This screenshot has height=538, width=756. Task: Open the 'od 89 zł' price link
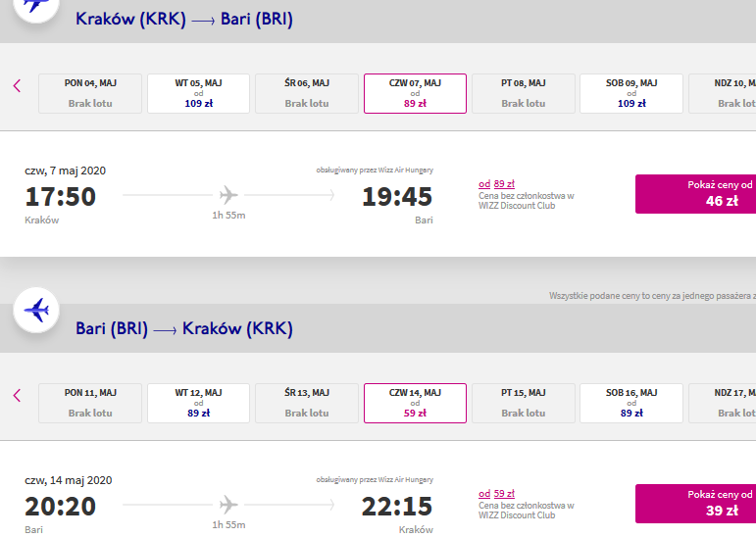(x=496, y=184)
